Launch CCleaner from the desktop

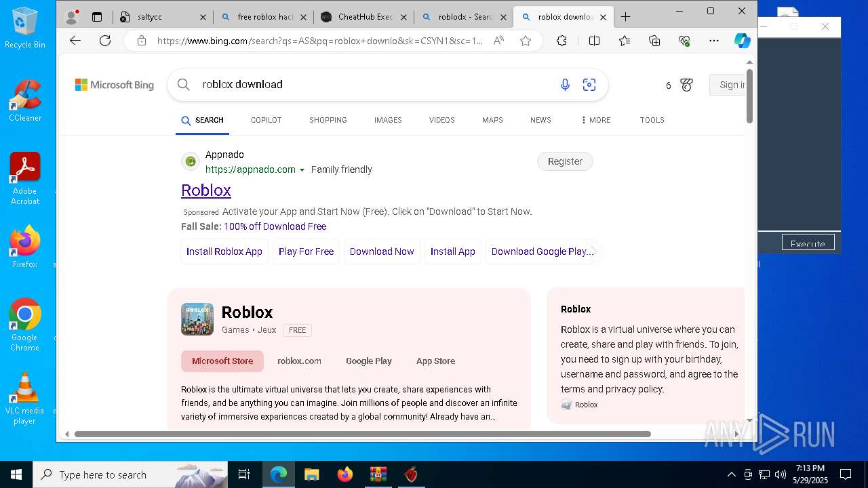[x=25, y=100]
